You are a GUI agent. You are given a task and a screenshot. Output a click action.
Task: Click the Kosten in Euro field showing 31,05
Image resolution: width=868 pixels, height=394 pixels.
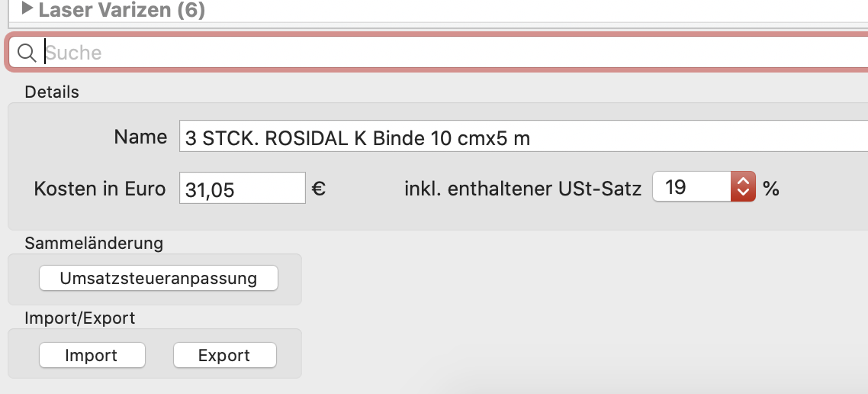coord(243,188)
